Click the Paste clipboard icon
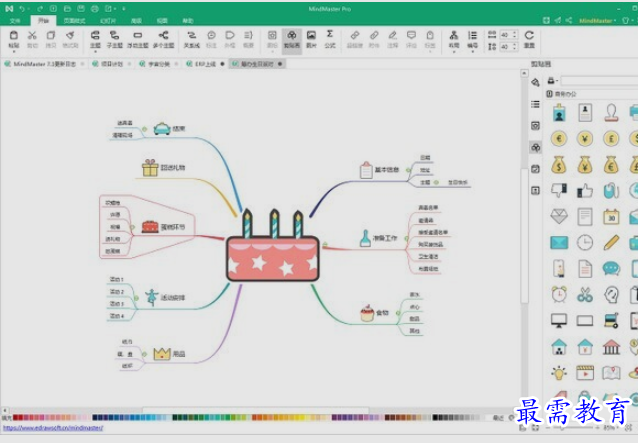 click(14, 36)
